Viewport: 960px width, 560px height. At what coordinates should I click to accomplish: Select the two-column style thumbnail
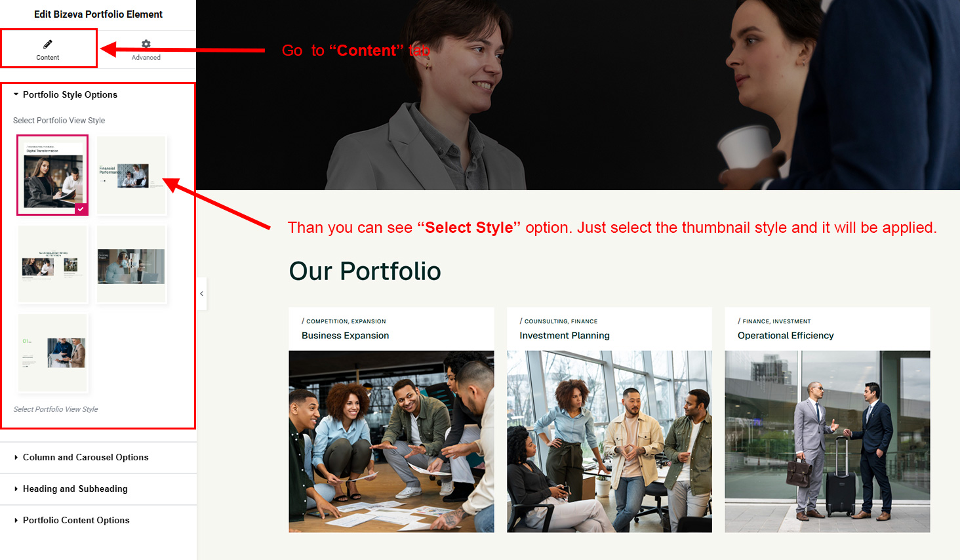(52, 264)
